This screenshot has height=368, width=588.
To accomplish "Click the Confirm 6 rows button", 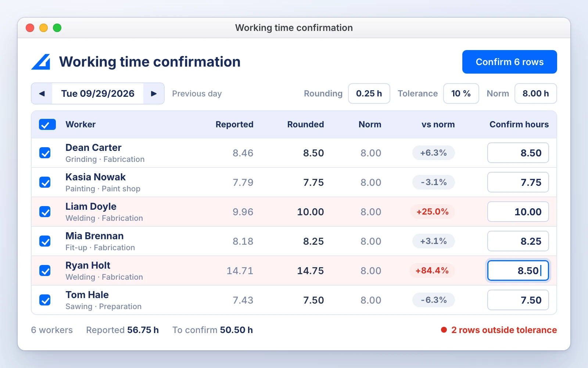I will pos(509,62).
